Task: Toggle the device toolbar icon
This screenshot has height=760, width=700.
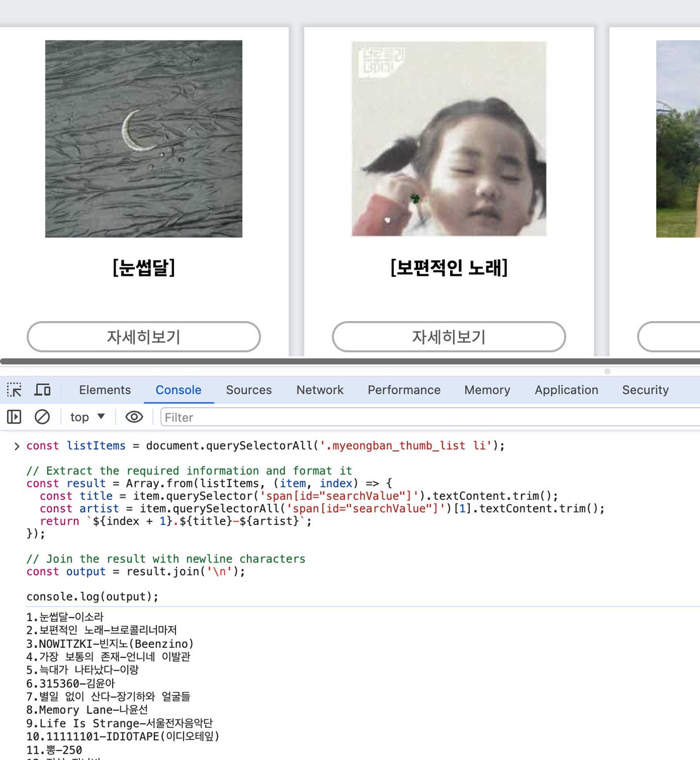Action: coord(42,389)
